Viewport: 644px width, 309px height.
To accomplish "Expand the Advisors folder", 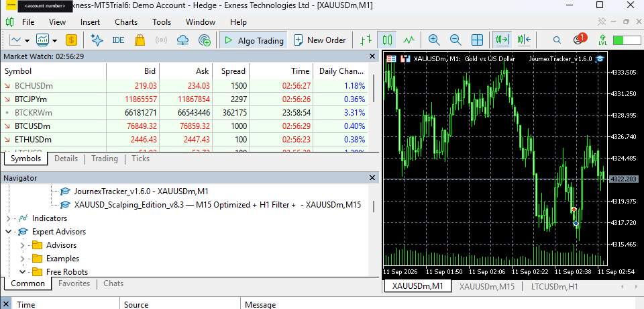I will [x=23, y=245].
